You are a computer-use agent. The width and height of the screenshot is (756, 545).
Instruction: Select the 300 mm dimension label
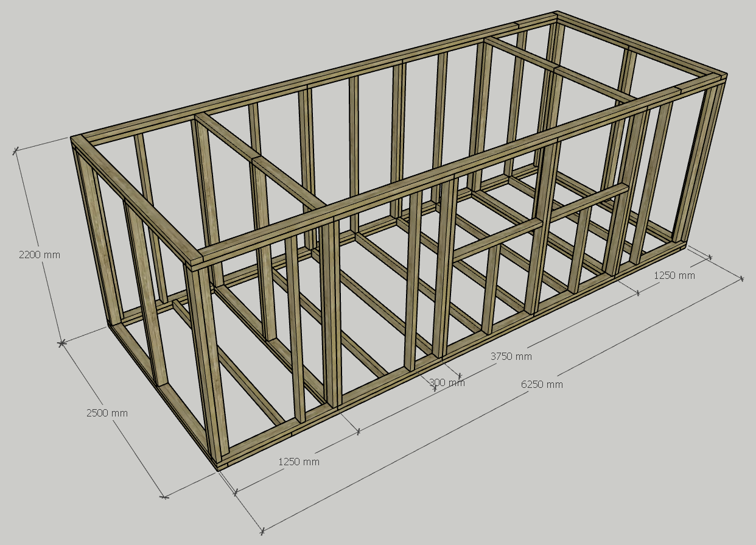447,383
